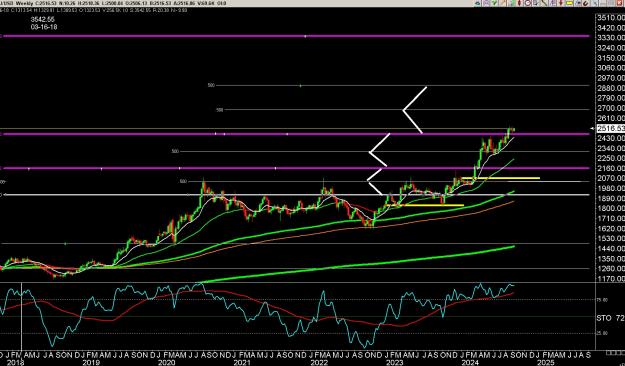Click the teal eye icon in toolbar

point(478,3)
